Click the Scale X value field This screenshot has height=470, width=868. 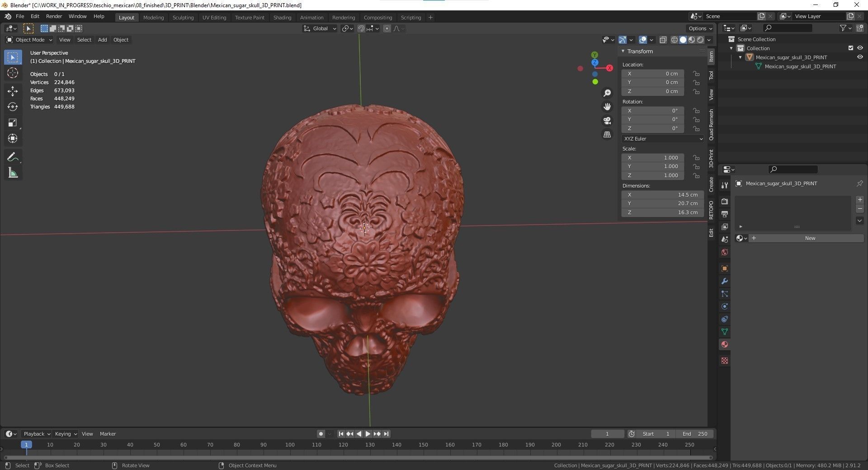653,158
